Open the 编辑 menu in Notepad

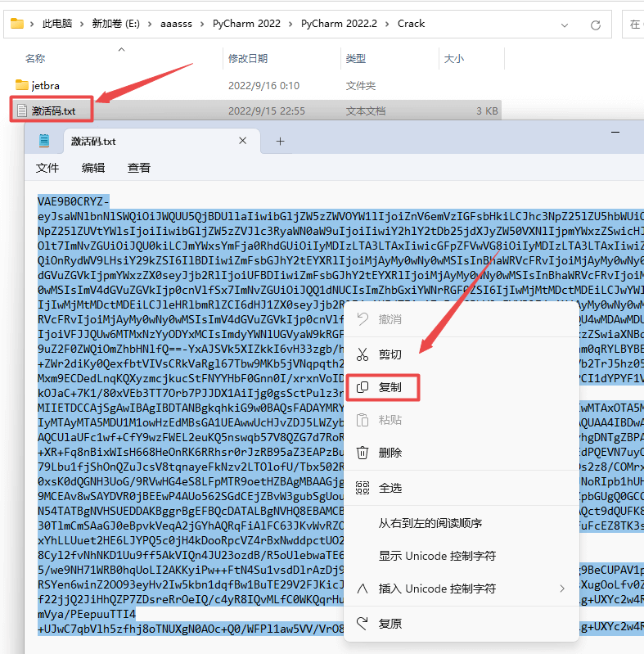point(93,168)
